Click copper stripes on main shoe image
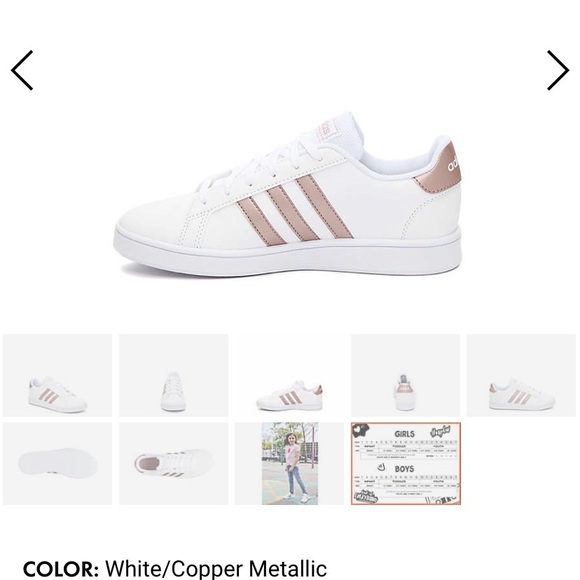 click(295, 210)
